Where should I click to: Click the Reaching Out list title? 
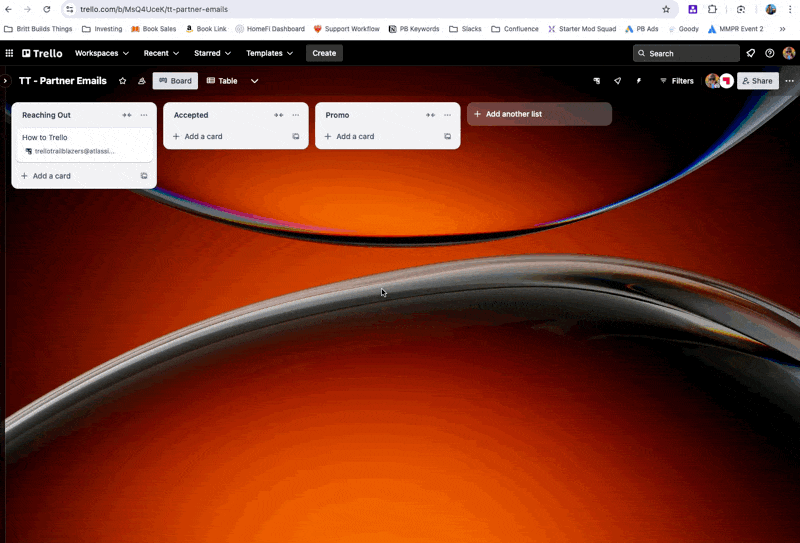(x=46, y=115)
